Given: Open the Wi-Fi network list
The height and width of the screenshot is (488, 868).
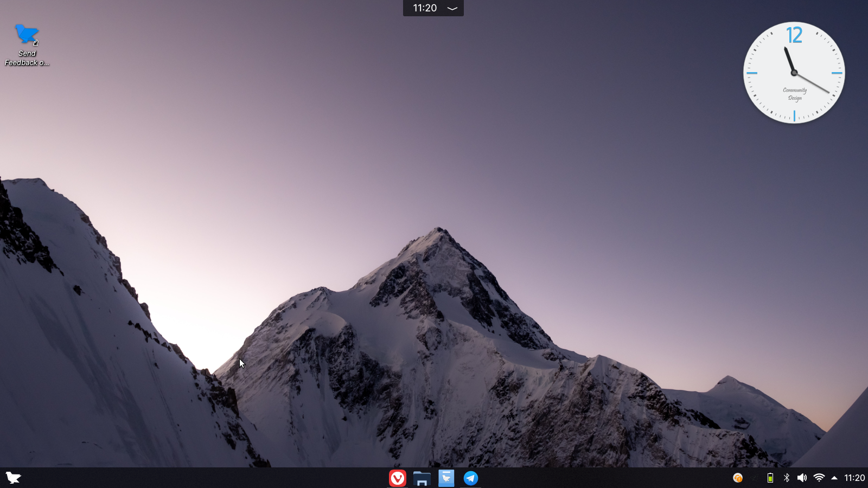Looking at the screenshot, I should coord(819,478).
